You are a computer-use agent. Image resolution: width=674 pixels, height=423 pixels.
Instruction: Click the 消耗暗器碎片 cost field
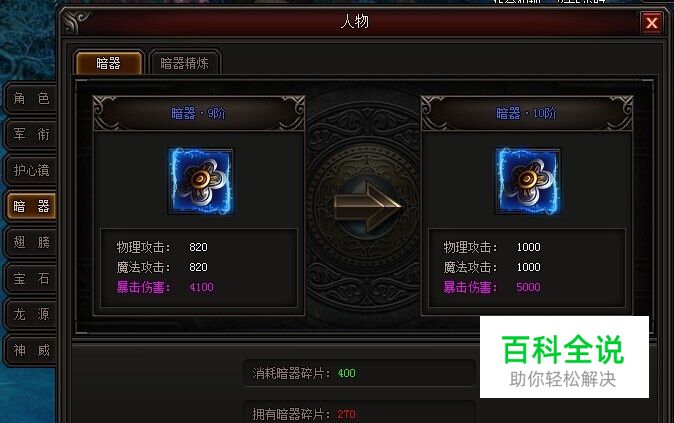point(359,373)
